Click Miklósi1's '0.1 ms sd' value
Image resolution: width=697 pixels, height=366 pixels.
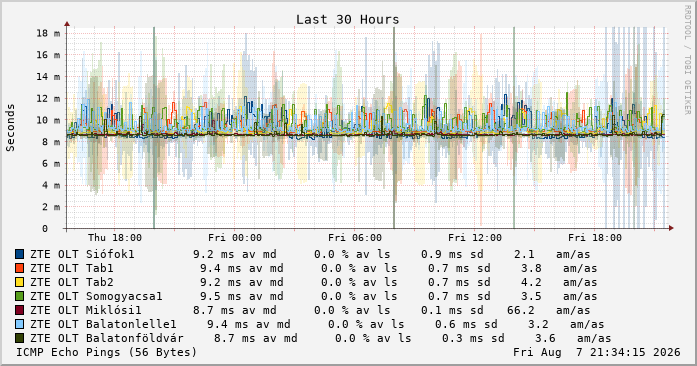[452, 310]
